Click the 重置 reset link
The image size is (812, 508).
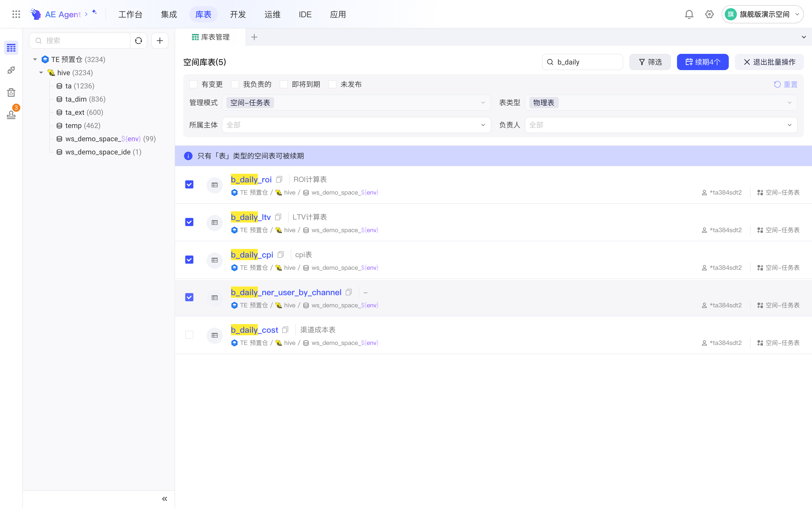click(x=786, y=84)
